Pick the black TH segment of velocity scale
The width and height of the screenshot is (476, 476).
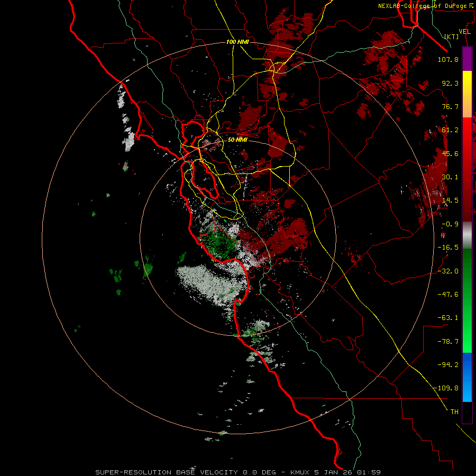coord(467,413)
